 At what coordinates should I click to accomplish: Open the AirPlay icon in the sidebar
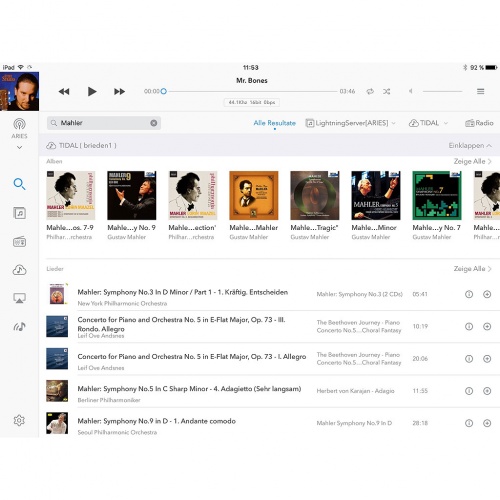[x=19, y=298]
